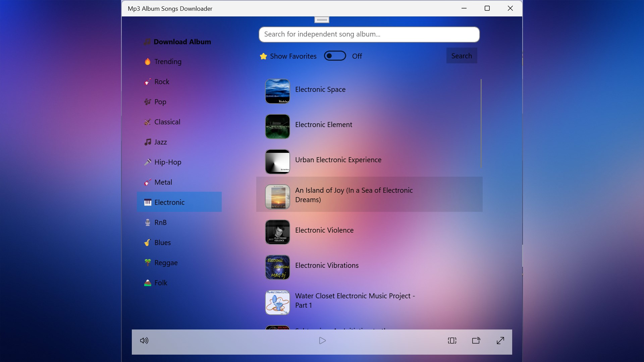This screenshot has height=362, width=644.
Task: Click the Folk mountain icon
Action: 148,283
